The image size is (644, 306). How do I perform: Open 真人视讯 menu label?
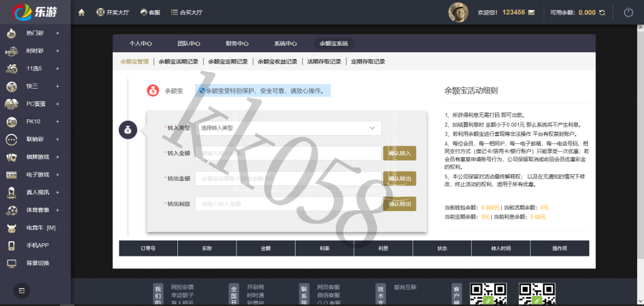tap(38, 192)
